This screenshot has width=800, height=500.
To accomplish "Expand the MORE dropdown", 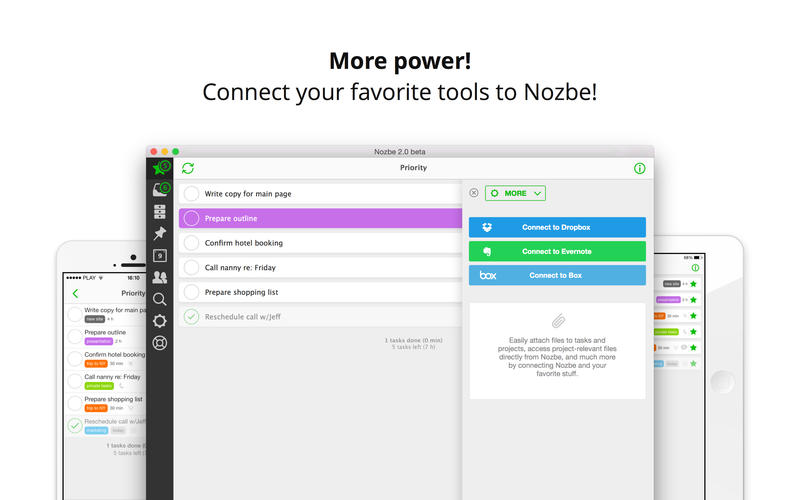I will [515, 193].
